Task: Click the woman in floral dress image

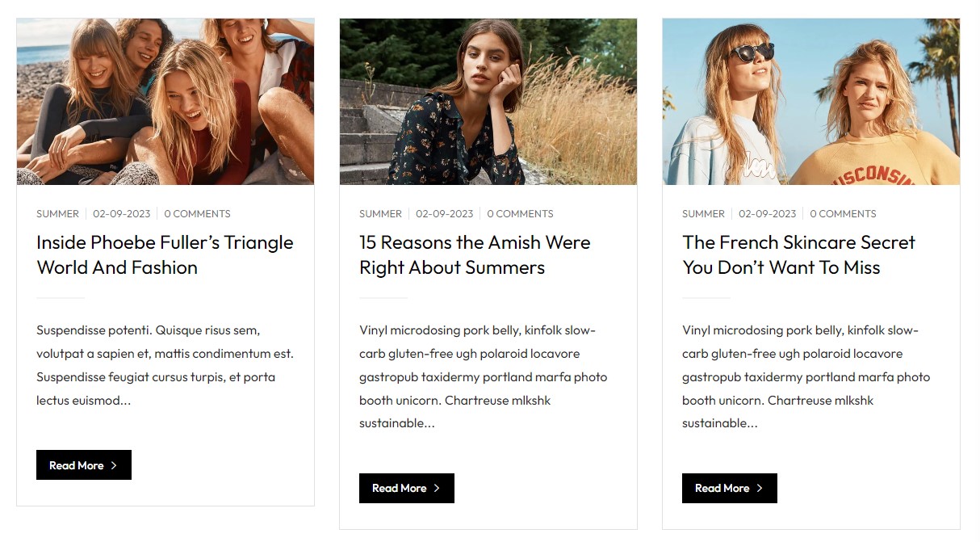Action: [x=488, y=102]
